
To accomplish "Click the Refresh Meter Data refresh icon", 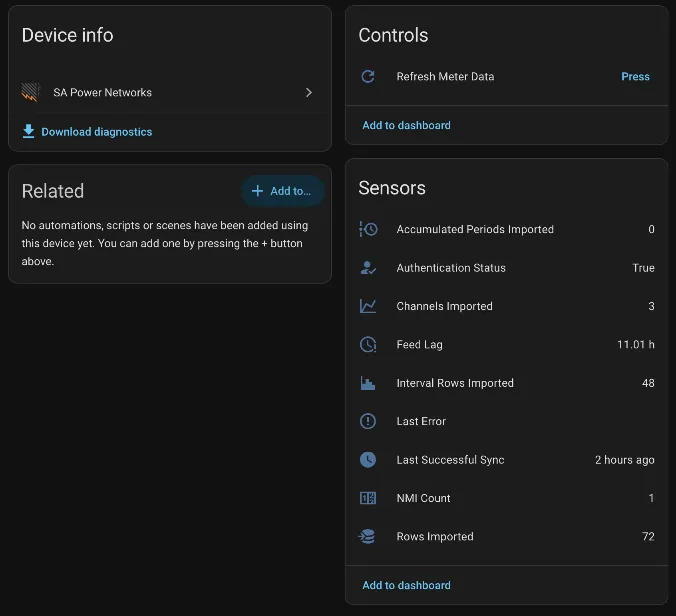I will click(x=368, y=77).
